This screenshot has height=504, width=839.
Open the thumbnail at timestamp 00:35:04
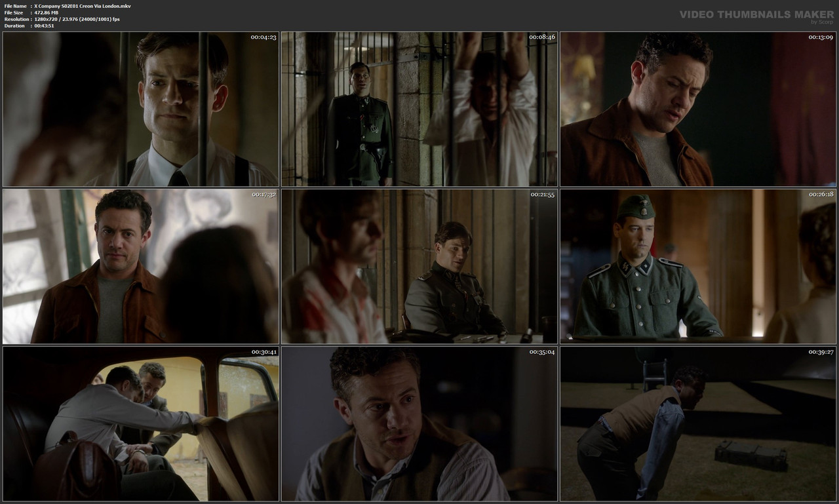coord(419,423)
